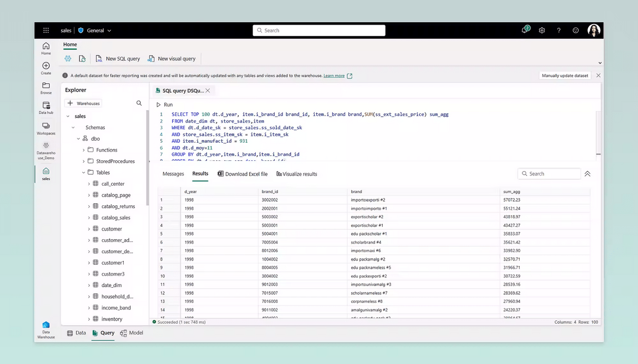Image resolution: width=638 pixels, height=364 pixels.
Task: Expand the StoredProcedures folder
Action: click(x=84, y=161)
